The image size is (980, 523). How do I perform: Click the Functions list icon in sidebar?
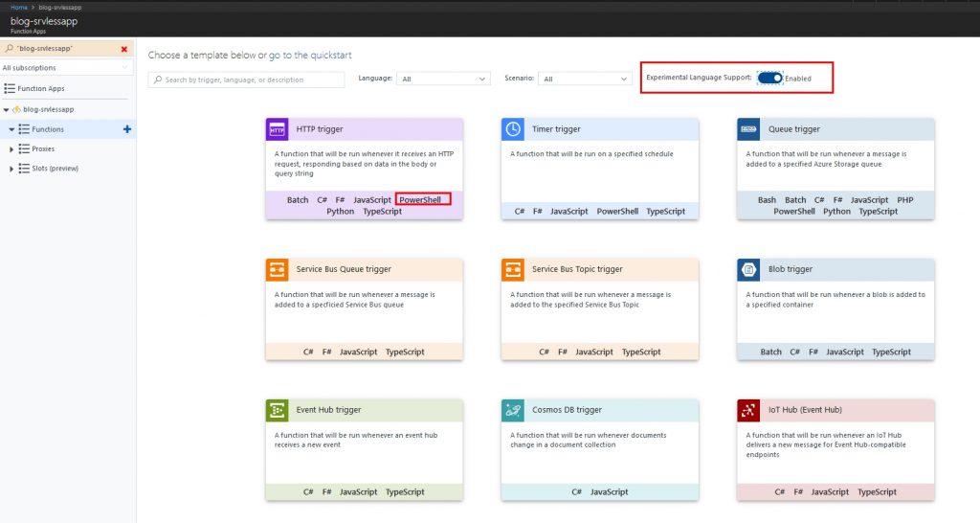coord(24,129)
